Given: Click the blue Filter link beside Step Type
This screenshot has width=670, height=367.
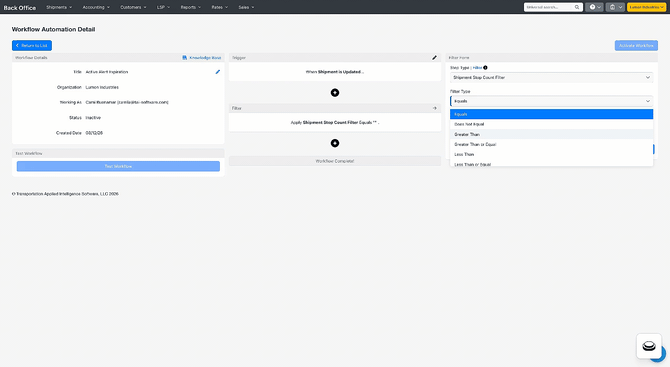Looking at the screenshot, I should coord(477,68).
